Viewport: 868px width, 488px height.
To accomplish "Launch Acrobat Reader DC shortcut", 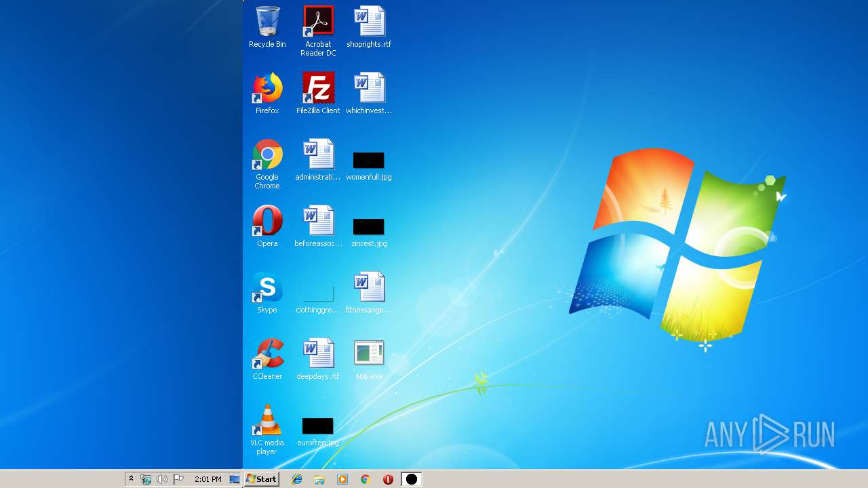I will pyautogui.click(x=318, y=31).
